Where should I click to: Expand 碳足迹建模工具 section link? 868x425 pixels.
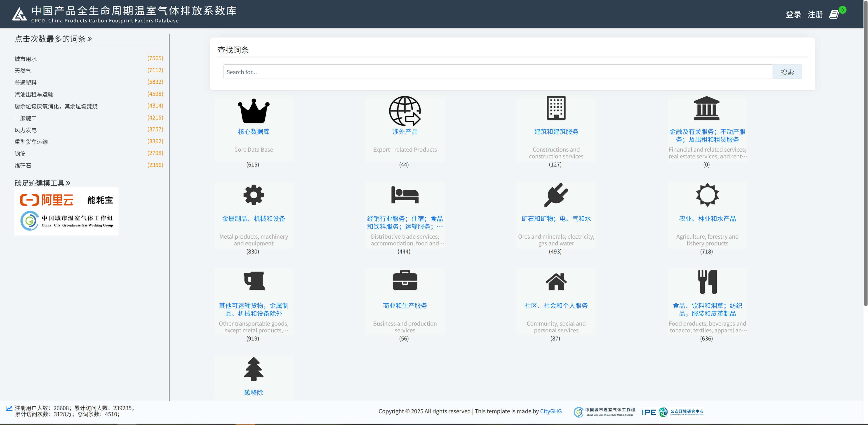click(68, 183)
